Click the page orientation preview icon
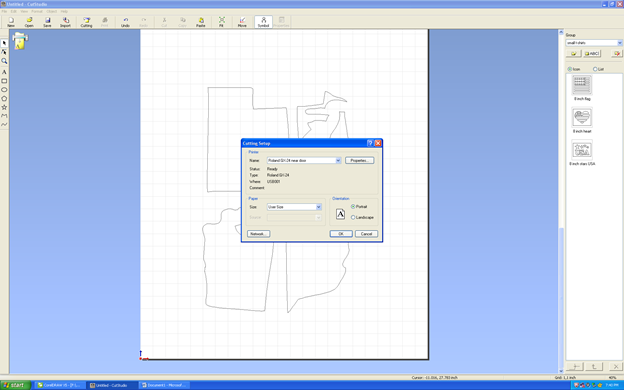Screen dimensions: 624x390 click(340, 214)
